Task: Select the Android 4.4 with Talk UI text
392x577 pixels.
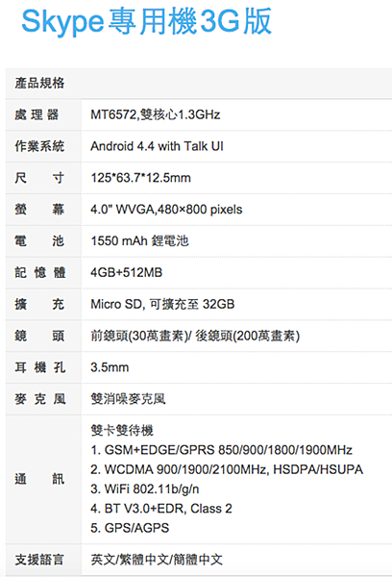Action: coord(157,146)
